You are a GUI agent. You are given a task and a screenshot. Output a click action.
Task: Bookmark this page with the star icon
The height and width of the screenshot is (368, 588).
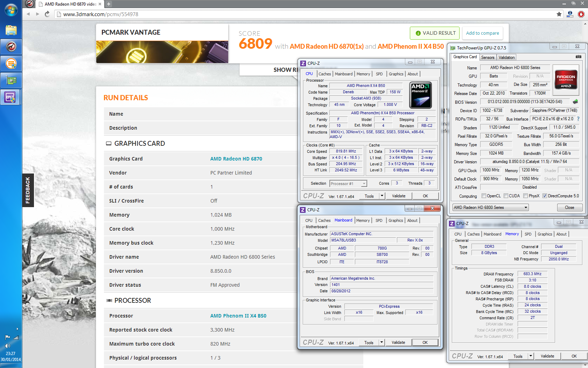click(559, 14)
